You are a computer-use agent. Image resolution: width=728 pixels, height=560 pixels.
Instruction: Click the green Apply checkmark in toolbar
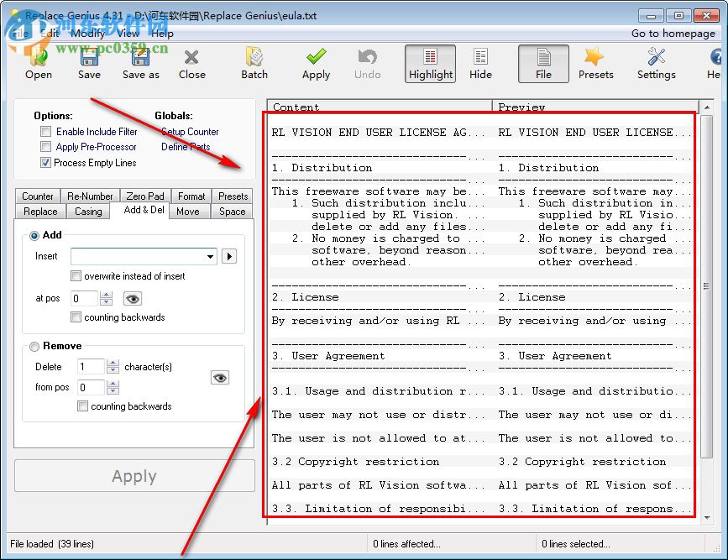click(x=316, y=64)
